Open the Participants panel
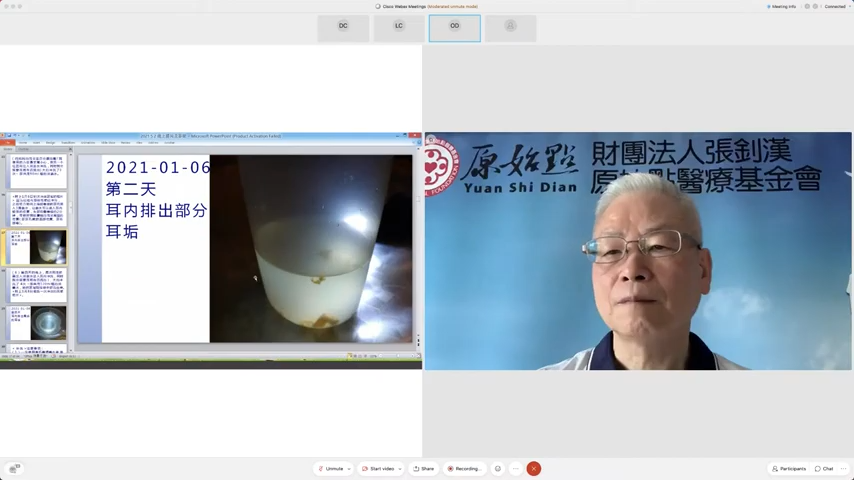Screen dimensions: 854x480 point(789,468)
